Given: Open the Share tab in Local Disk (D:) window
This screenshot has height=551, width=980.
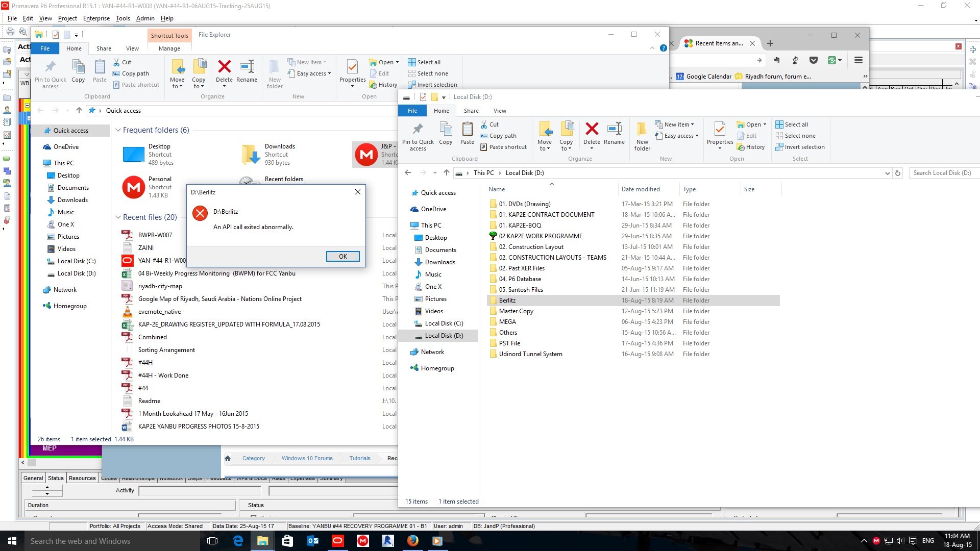Looking at the screenshot, I should coord(471,111).
